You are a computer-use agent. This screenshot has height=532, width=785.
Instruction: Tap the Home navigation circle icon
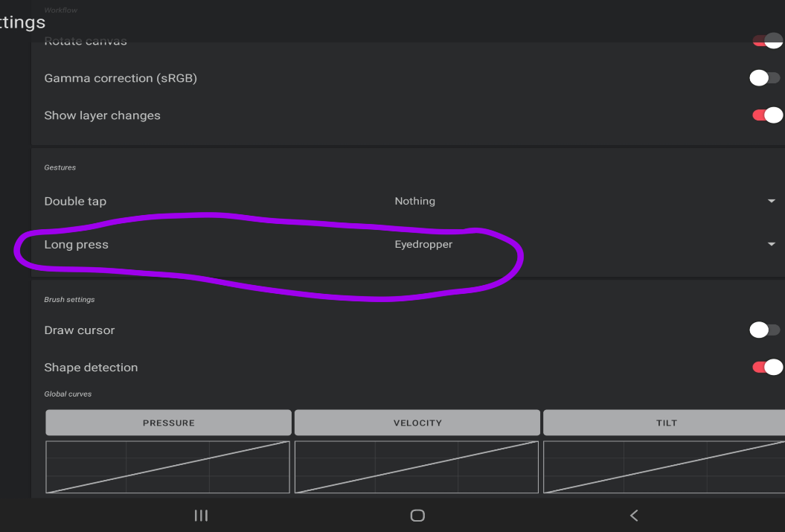(417, 515)
